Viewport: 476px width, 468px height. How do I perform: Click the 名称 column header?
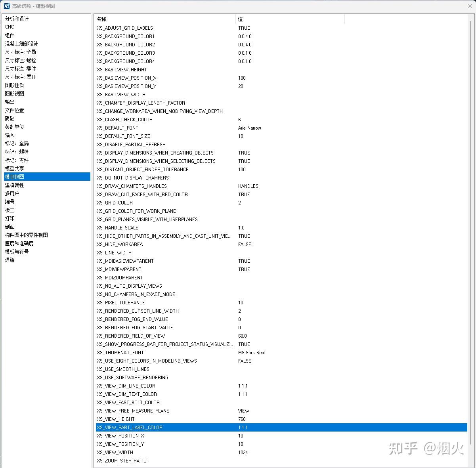(x=165, y=19)
